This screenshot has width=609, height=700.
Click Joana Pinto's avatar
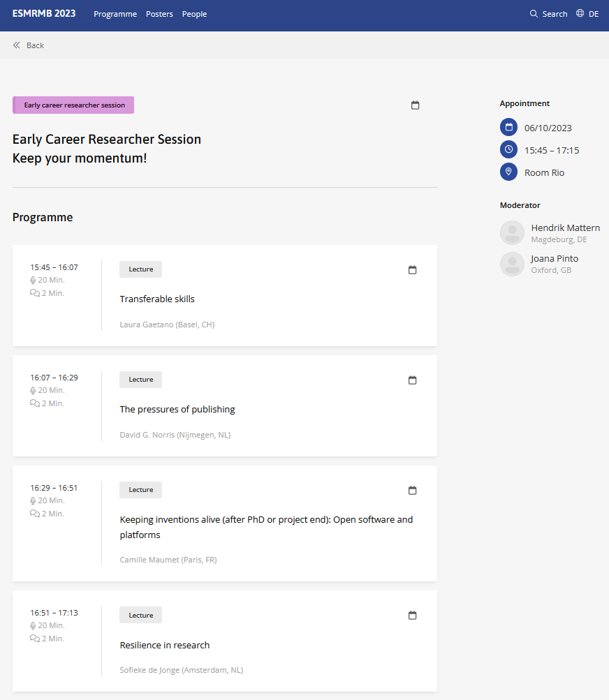pos(512,264)
